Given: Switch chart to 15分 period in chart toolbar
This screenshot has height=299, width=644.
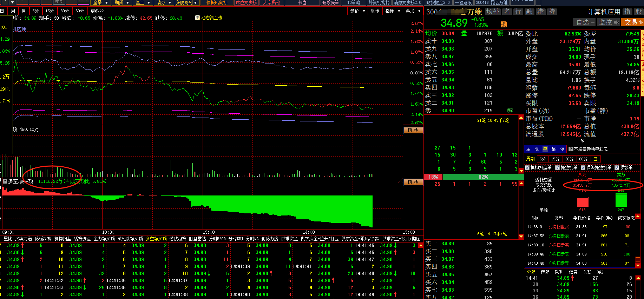Looking at the screenshot, I should [x=50, y=11].
